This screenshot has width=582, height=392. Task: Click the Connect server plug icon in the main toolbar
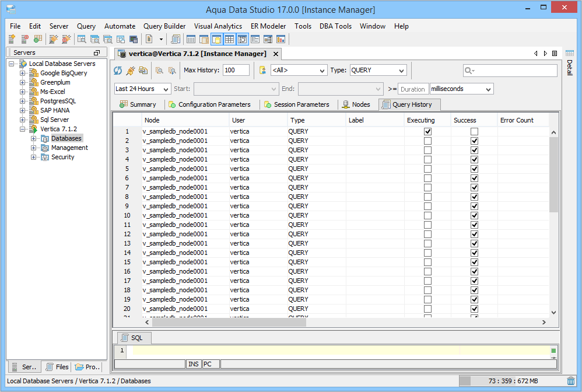(54, 39)
